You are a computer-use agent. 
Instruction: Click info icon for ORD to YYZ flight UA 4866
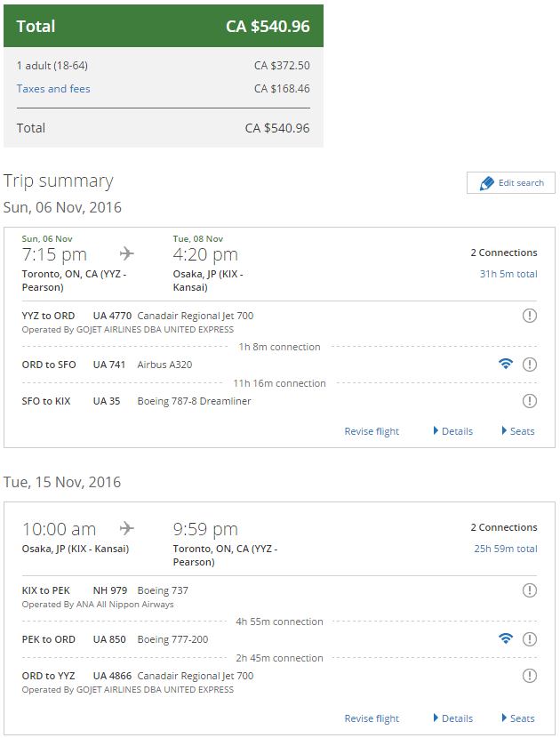[530, 676]
